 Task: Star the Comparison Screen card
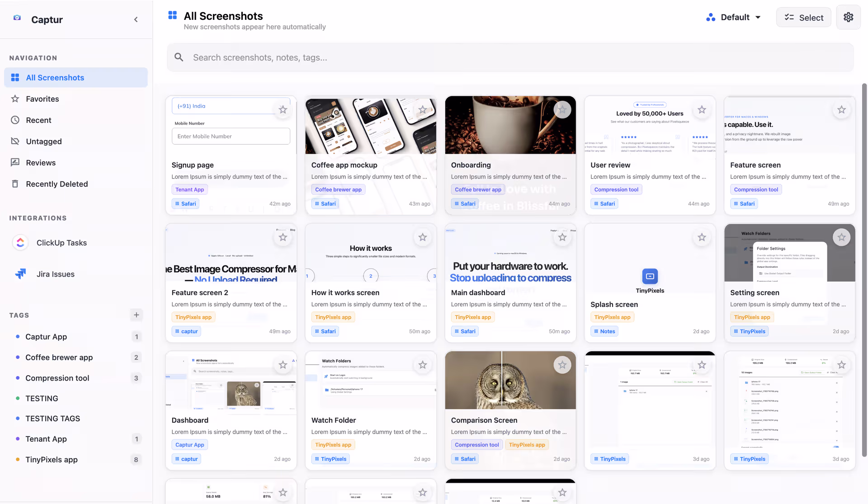coord(562,364)
